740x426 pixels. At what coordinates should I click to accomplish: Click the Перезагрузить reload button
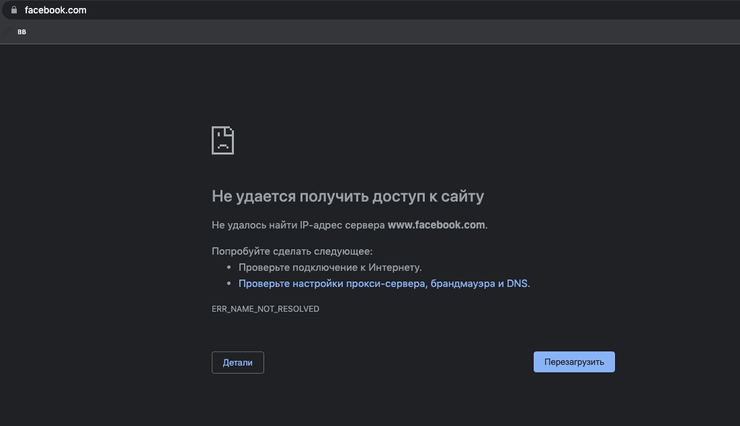point(574,362)
